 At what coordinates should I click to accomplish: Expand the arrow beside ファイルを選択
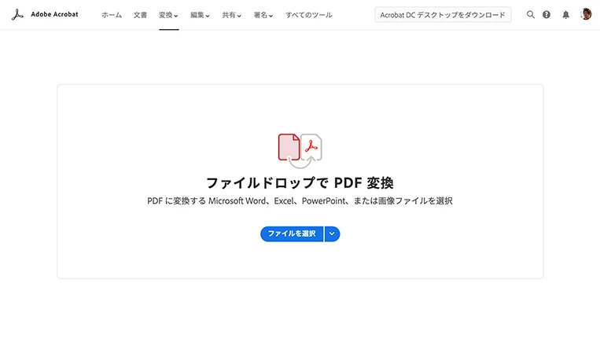coord(332,233)
